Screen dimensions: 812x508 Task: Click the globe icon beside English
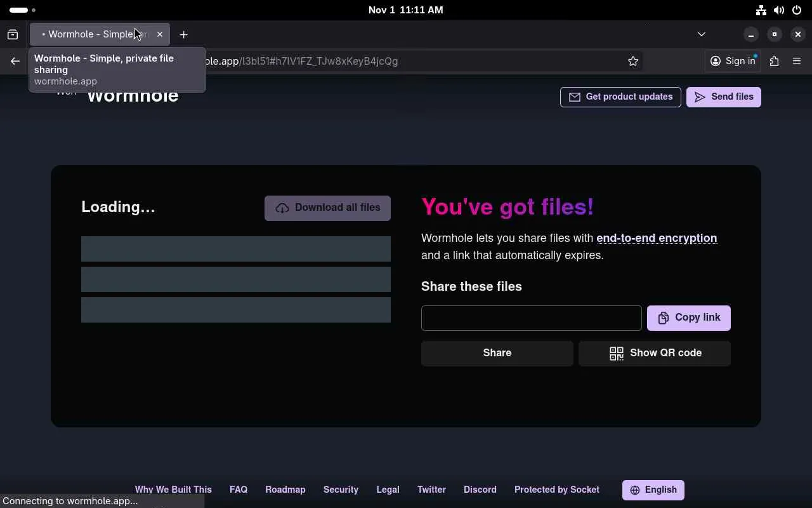(x=635, y=490)
